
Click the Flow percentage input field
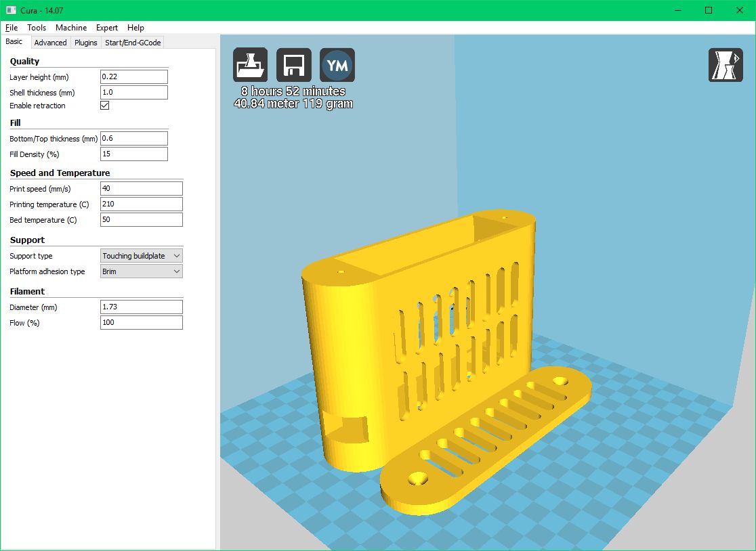click(x=142, y=322)
